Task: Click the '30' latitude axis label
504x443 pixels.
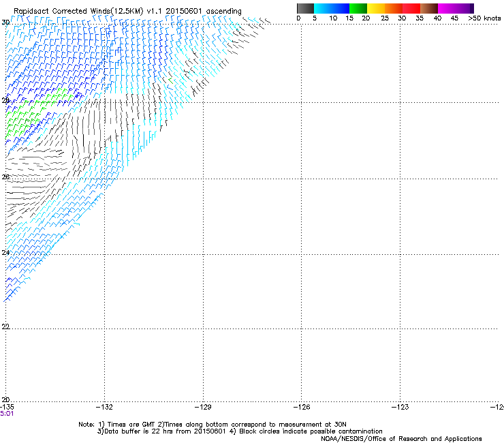Action: pyautogui.click(x=5, y=22)
